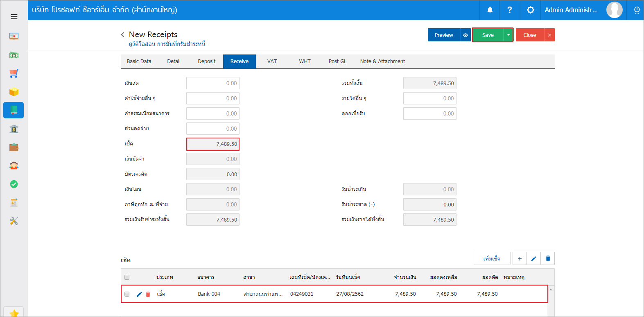Open the star favorites icon

point(14,313)
